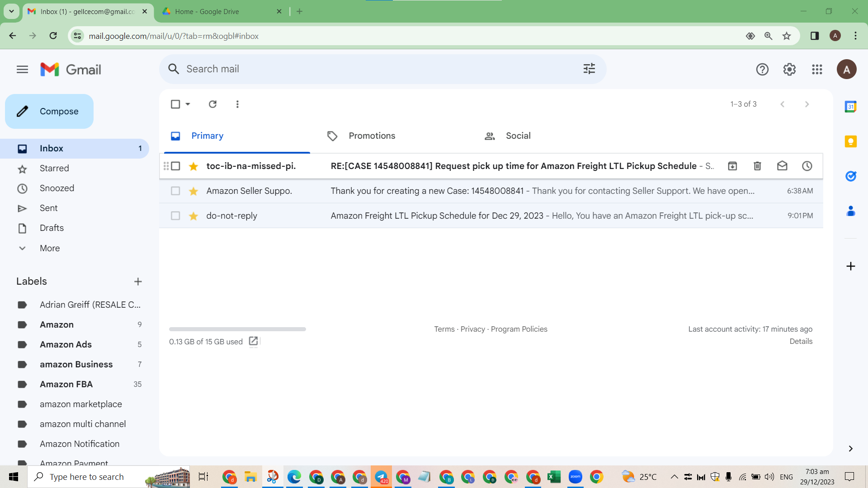
Task: Open the Sent folder
Action: (75, 208)
